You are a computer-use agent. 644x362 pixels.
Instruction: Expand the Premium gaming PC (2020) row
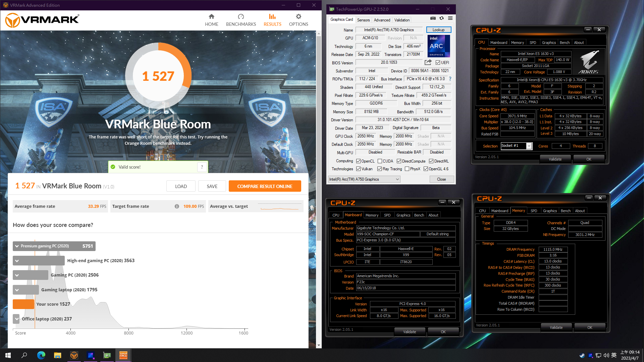click(17, 246)
